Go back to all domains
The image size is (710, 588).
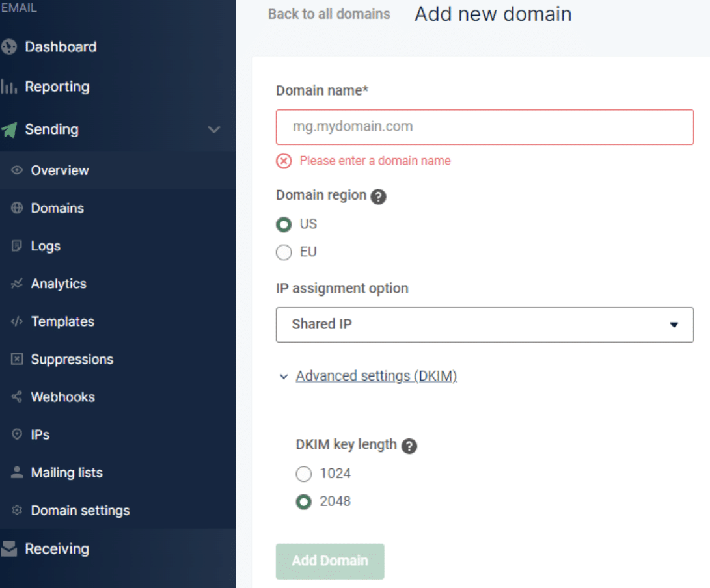329,14
